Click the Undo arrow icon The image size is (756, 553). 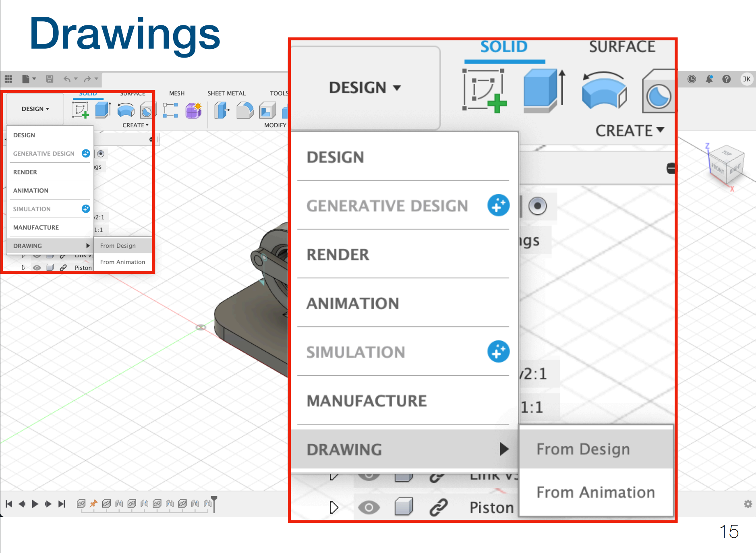[x=67, y=79]
